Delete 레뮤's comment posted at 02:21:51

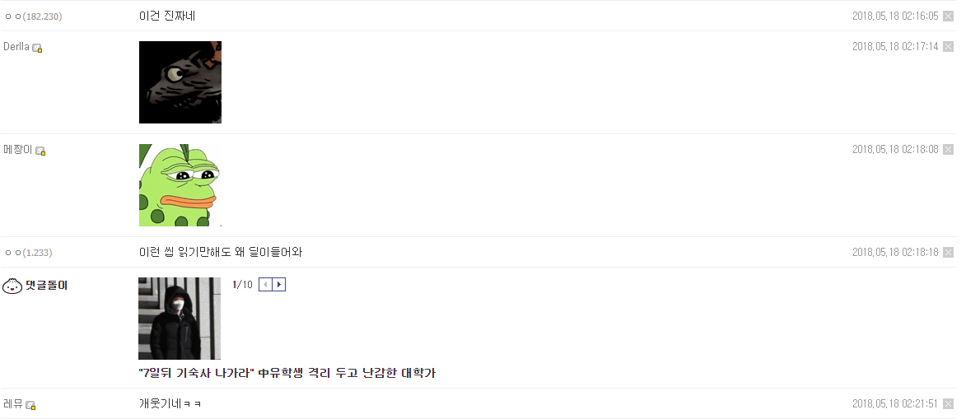[948, 404]
